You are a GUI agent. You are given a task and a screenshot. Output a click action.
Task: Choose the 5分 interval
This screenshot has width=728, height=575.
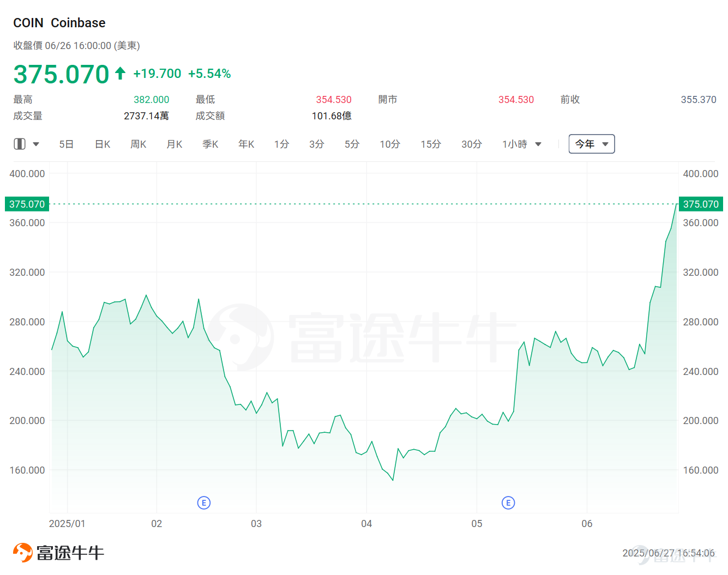(352, 144)
